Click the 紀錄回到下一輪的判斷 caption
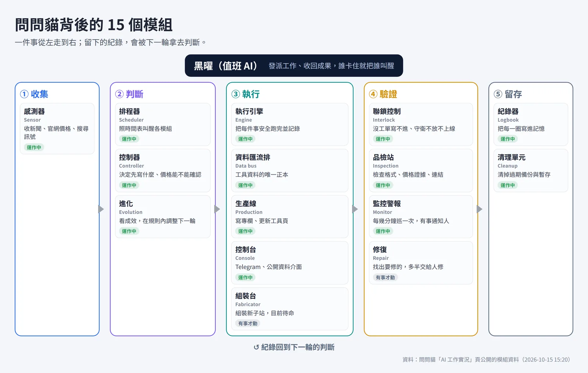This screenshot has height=373, width=588. (298, 347)
